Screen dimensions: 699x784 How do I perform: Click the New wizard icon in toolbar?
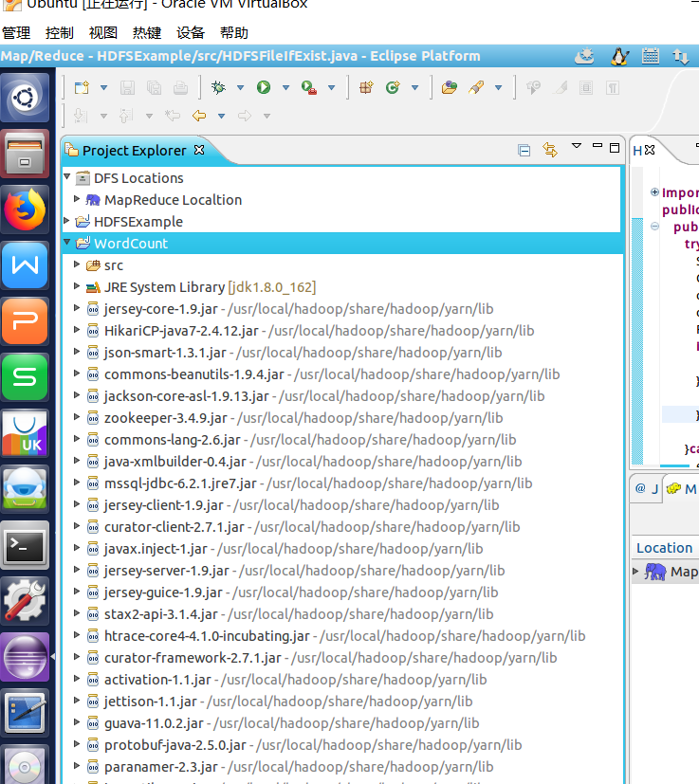pos(82,88)
